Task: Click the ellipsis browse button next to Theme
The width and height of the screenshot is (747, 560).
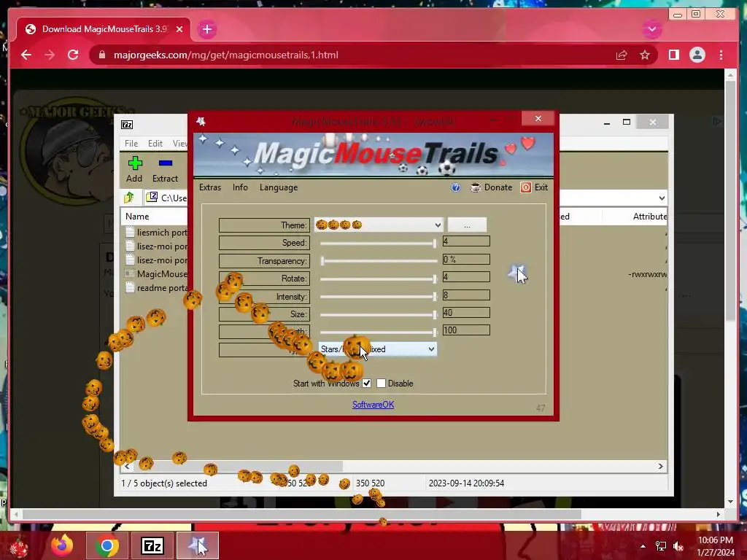Action: point(467,225)
